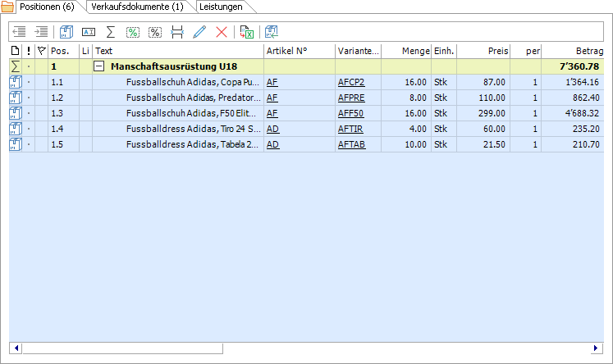The height and width of the screenshot is (364, 613).
Task: Click the total amount 7'360.78
Action: [579, 66]
